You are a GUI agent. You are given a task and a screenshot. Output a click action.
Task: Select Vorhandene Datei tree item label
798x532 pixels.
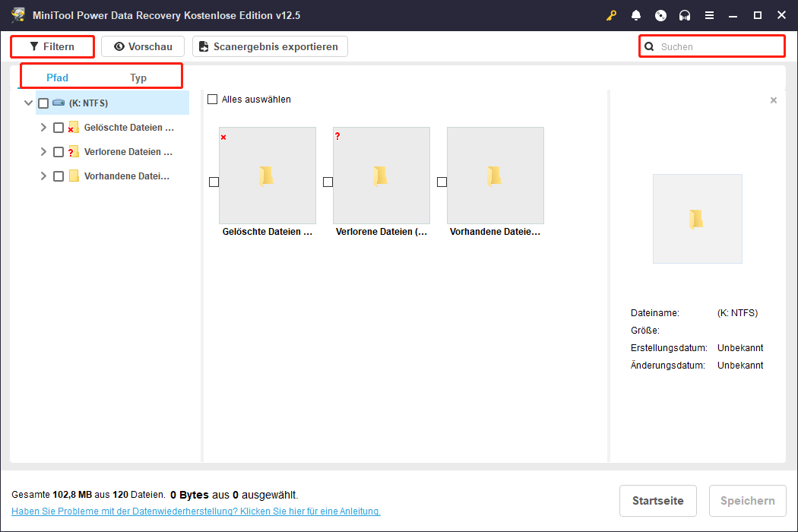click(x=127, y=176)
